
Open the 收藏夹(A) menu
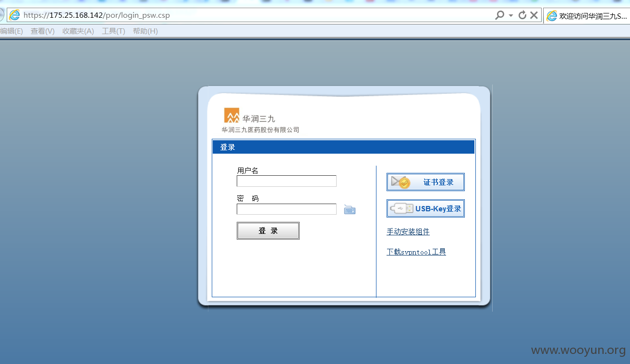click(x=78, y=31)
